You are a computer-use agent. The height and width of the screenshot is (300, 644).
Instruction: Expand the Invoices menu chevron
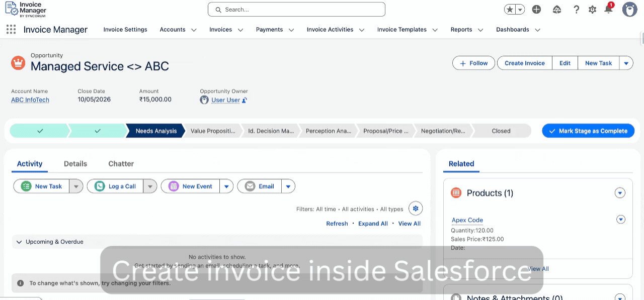coord(240,30)
